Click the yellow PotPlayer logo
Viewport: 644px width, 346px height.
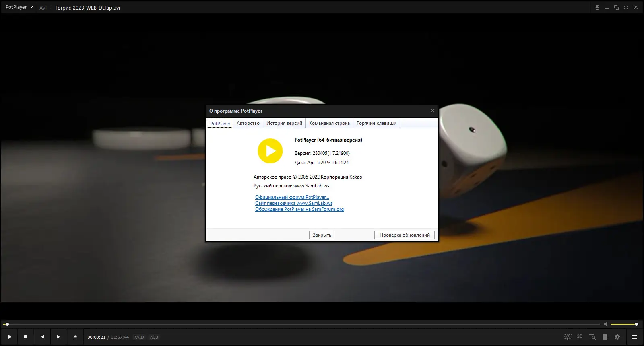270,151
